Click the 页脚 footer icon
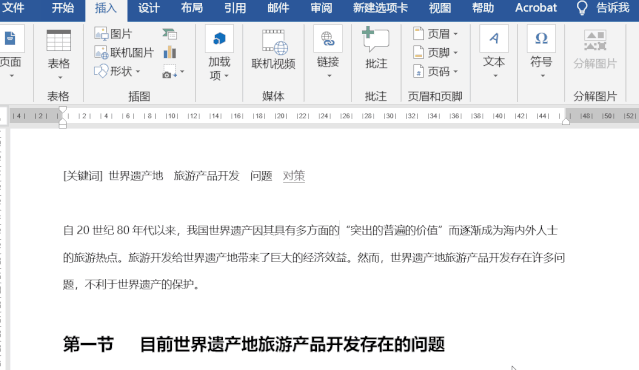This screenshot has width=639, height=370. [x=418, y=53]
